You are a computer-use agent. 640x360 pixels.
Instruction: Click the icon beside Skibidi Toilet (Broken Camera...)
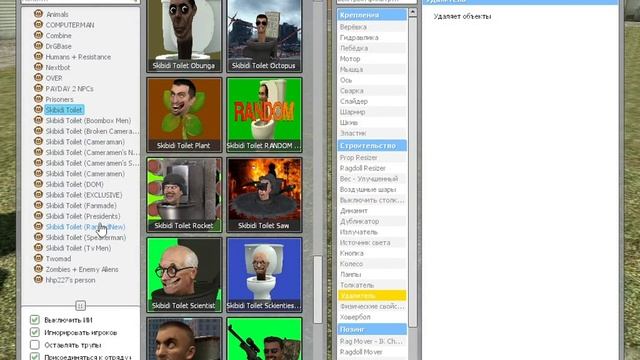(38, 131)
